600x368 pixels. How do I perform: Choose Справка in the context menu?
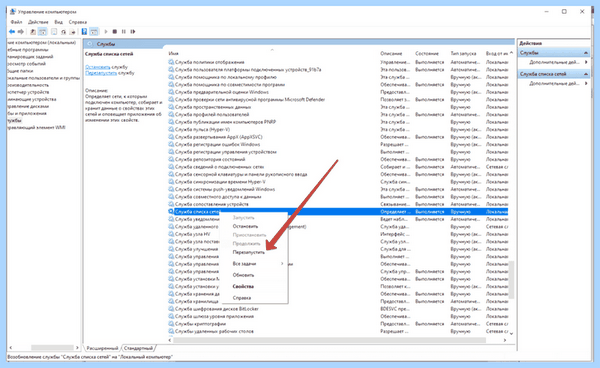(x=242, y=298)
